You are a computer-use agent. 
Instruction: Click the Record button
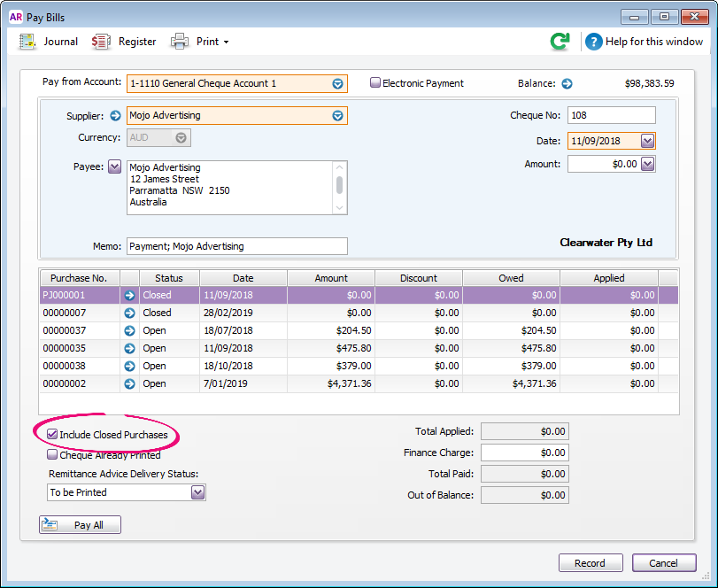click(x=590, y=562)
